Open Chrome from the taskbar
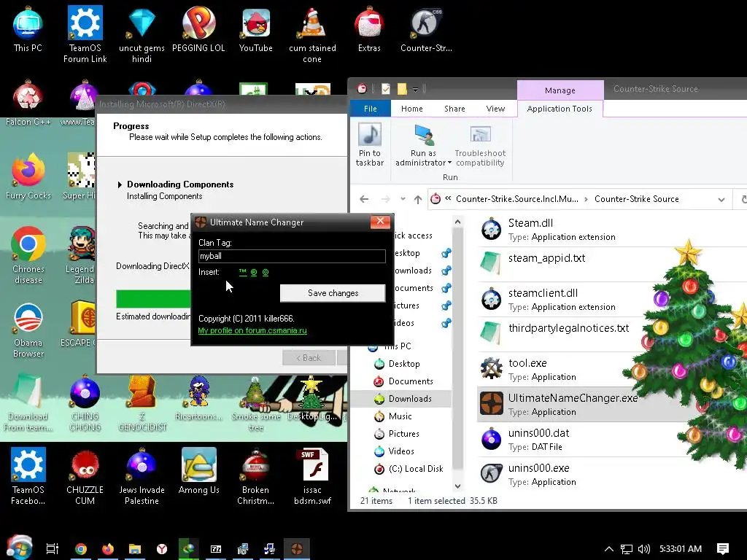747x560 pixels. 81,549
